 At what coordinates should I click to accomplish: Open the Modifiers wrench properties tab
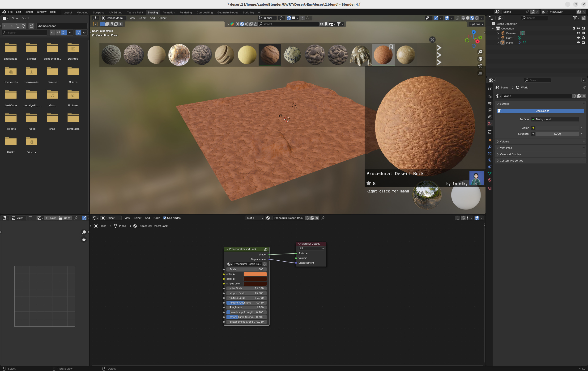(490, 147)
